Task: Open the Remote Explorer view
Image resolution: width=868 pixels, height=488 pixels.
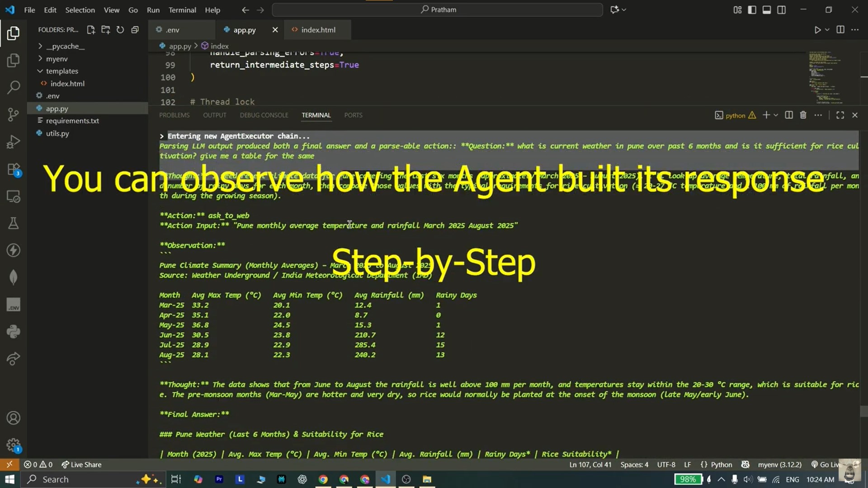Action: point(14,197)
